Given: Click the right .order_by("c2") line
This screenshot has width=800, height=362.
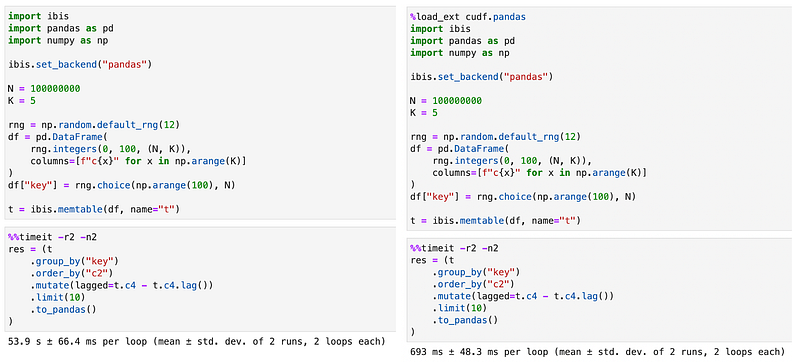Looking at the screenshot, I should [473, 284].
